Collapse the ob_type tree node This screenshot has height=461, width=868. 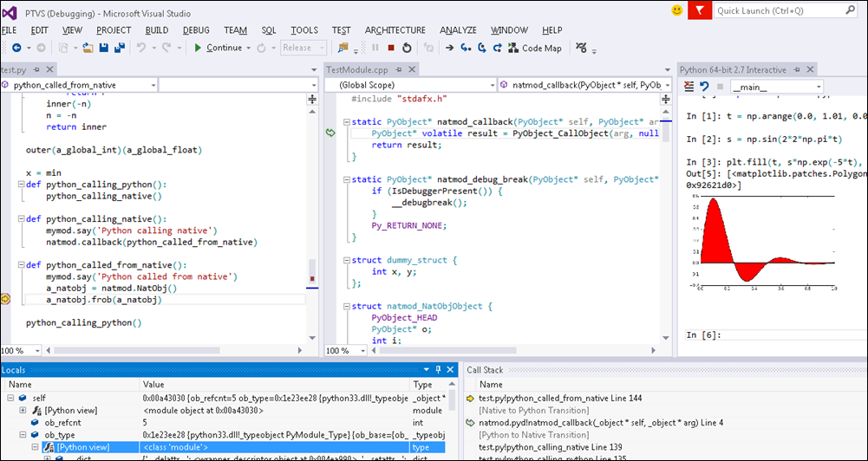pos(23,434)
